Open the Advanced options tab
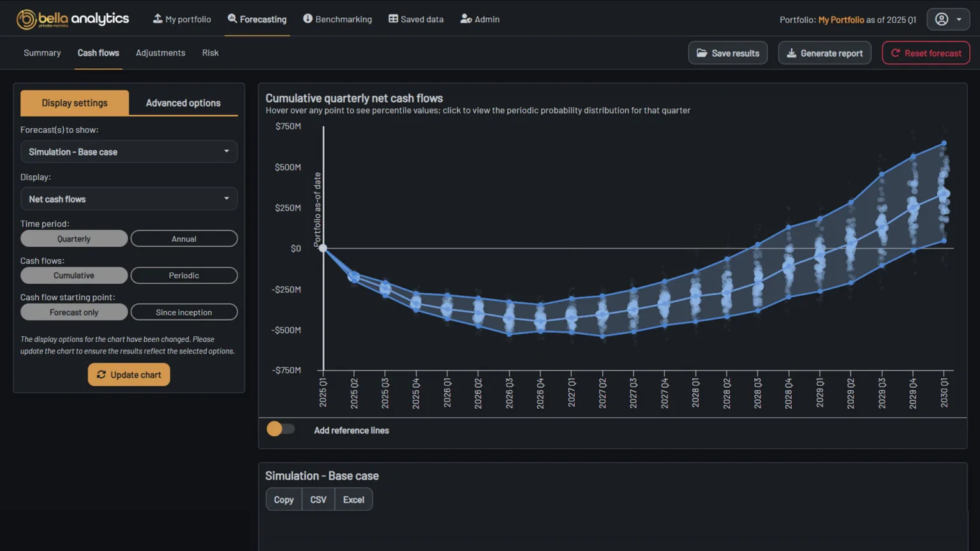The image size is (980, 551). [183, 103]
